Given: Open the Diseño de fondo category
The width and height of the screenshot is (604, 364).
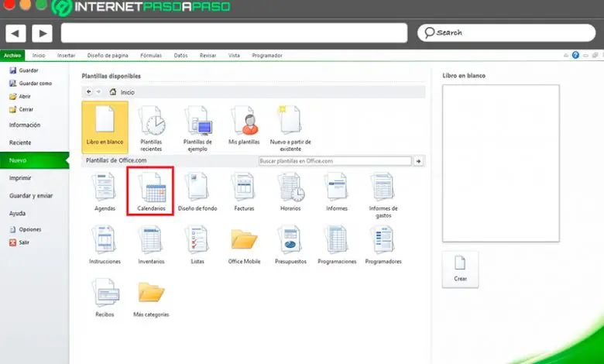Looking at the screenshot, I should coord(197,191).
